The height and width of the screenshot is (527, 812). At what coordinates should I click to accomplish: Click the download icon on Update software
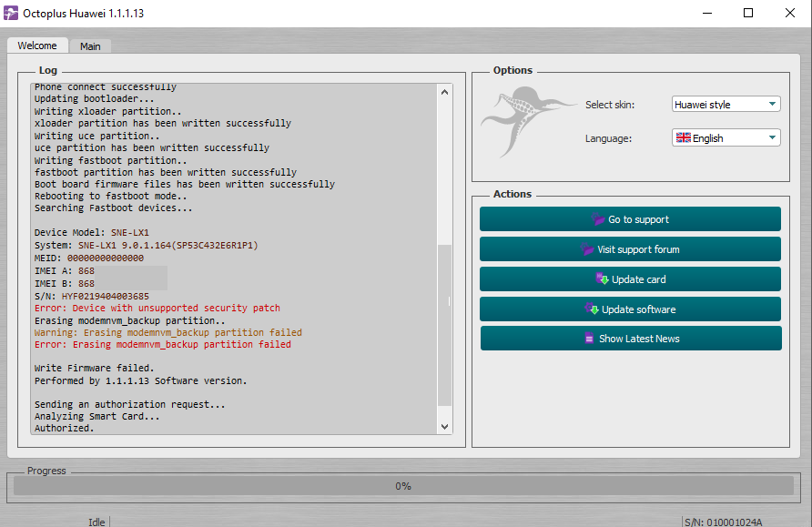(x=592, y=309)
